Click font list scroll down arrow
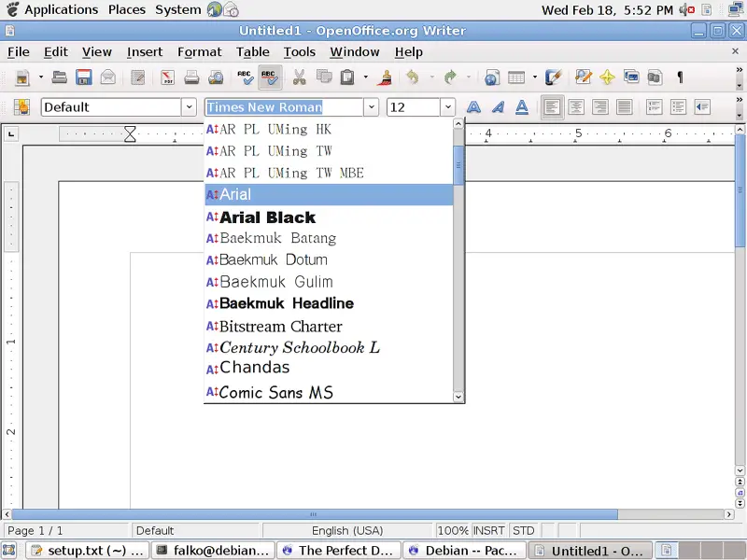This screenshot has height=560, width=747. 458,396
